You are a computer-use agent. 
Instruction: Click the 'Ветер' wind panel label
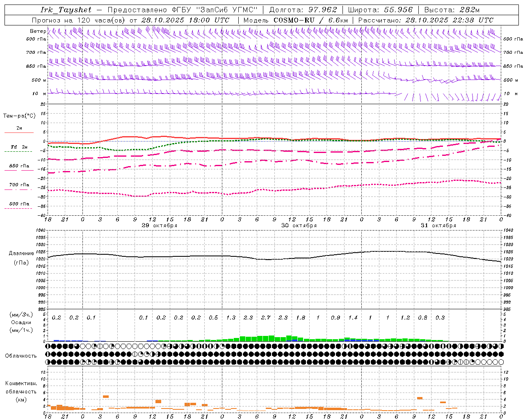38,31
